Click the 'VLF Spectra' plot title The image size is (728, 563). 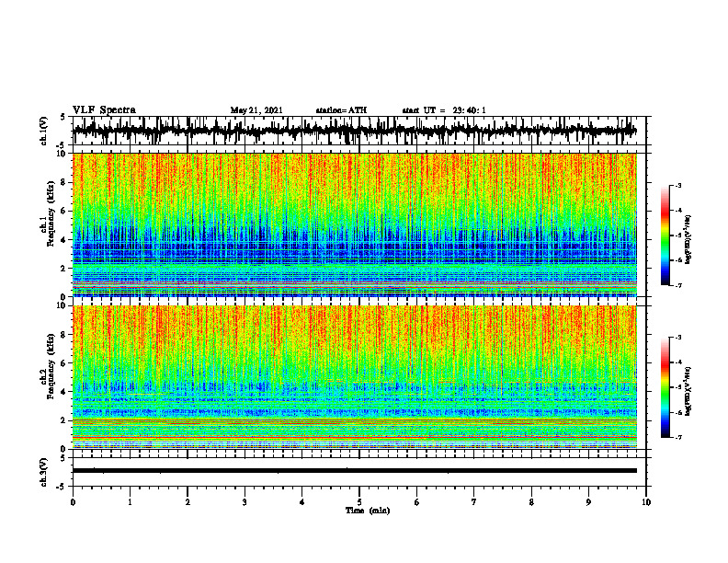click(104, 110)
